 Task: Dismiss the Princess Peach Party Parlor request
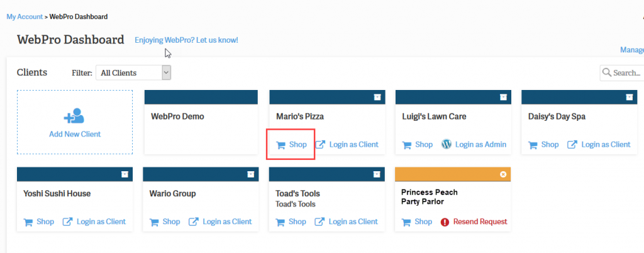point(503,174)
